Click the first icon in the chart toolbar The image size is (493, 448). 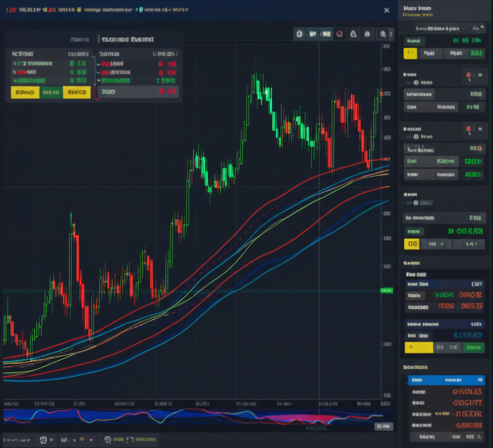click(299, 34)
